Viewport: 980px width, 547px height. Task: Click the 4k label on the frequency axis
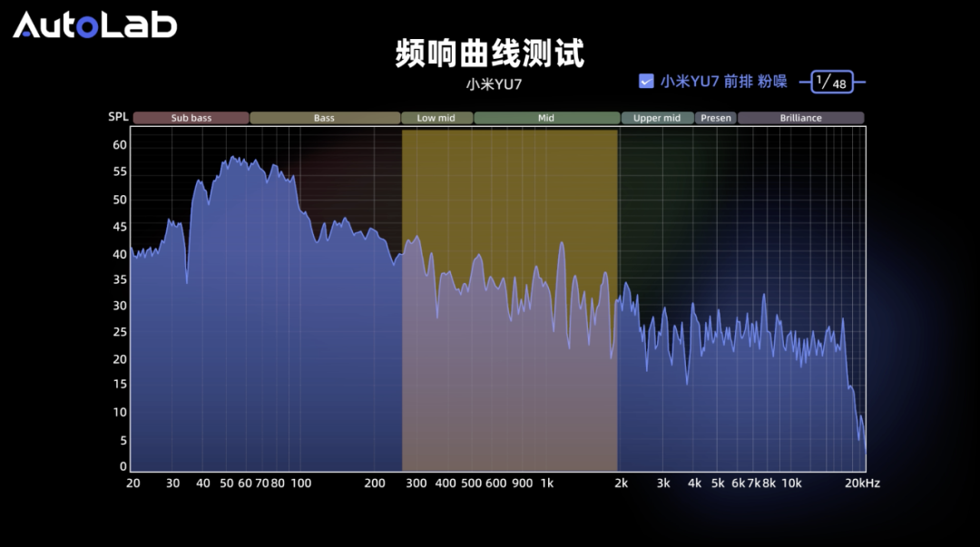pyautogui.click(x=694, y=484)
